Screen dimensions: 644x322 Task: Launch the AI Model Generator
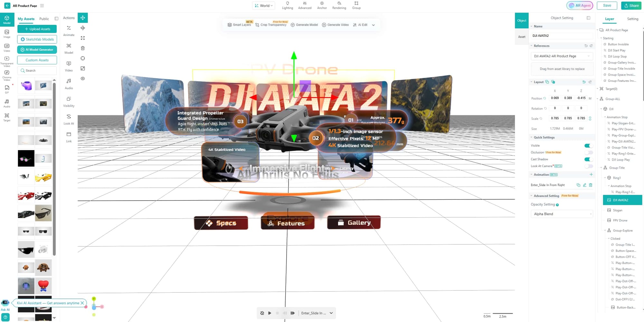point(37,50)
